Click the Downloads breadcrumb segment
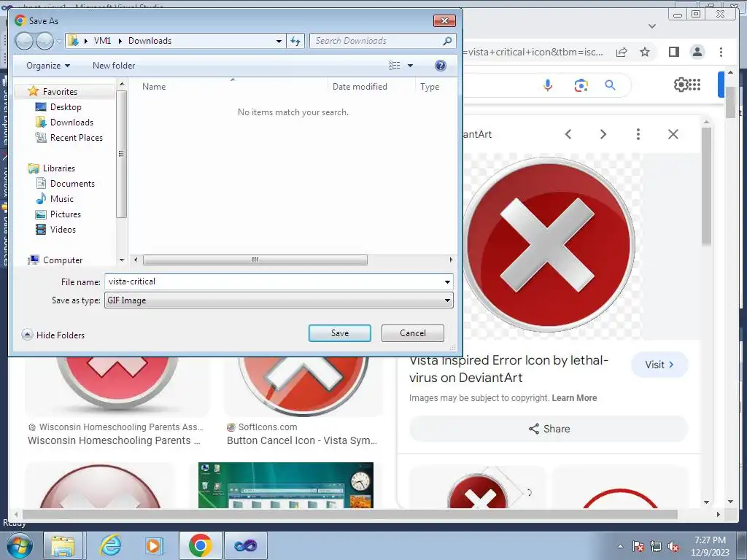 pos(150,41)
